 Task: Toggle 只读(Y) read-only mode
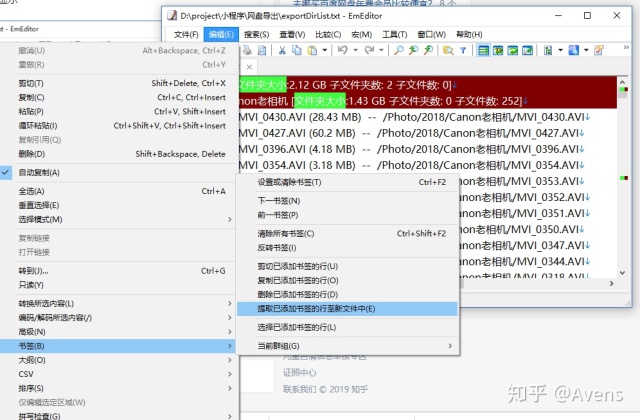click(x=117, y=285)
